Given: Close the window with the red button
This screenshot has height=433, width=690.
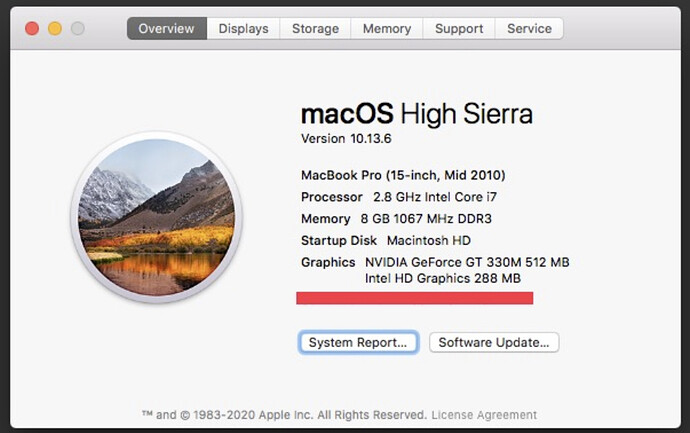Looking at the screenshot, I should [32, 29].
